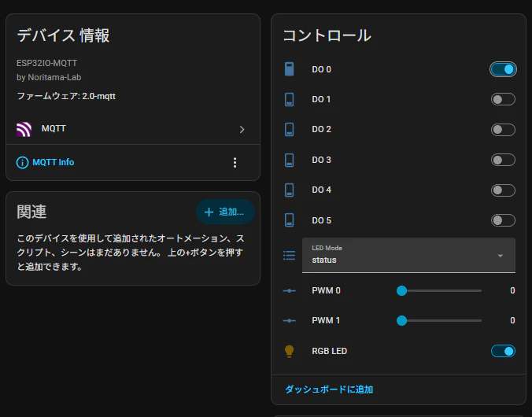Click the コントロール heading
Screen dimensions: 532x417
pyautogui.click(x=327, y=35)
